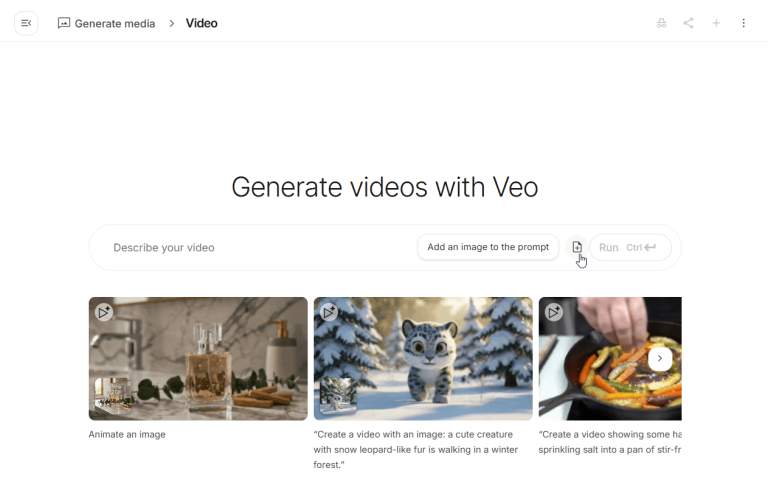Click the video sparkle icon on snow leopard card
The image size is (768, 499).
[x=329, y=312]
